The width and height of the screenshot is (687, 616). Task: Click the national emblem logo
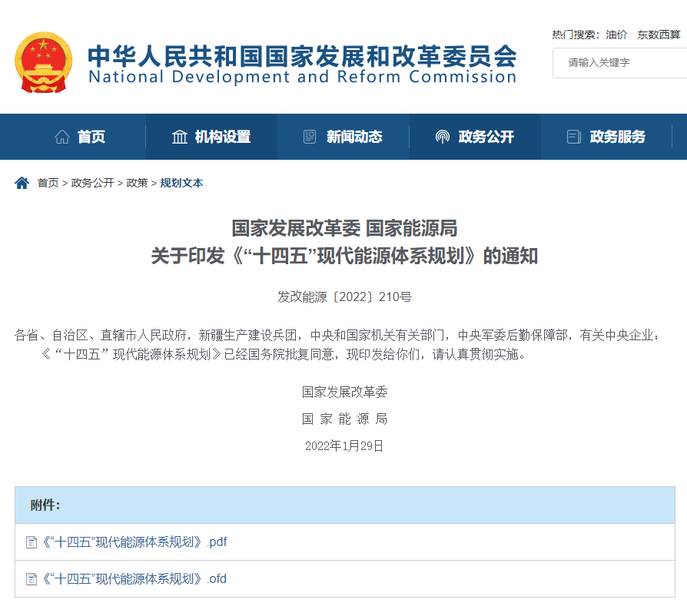click(x=44, y=61)
